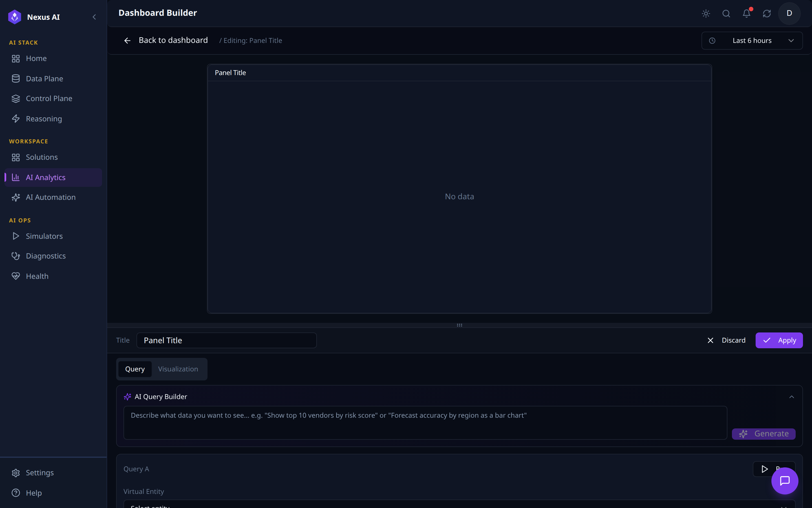Collapse the AI Query Builder section

791,397
